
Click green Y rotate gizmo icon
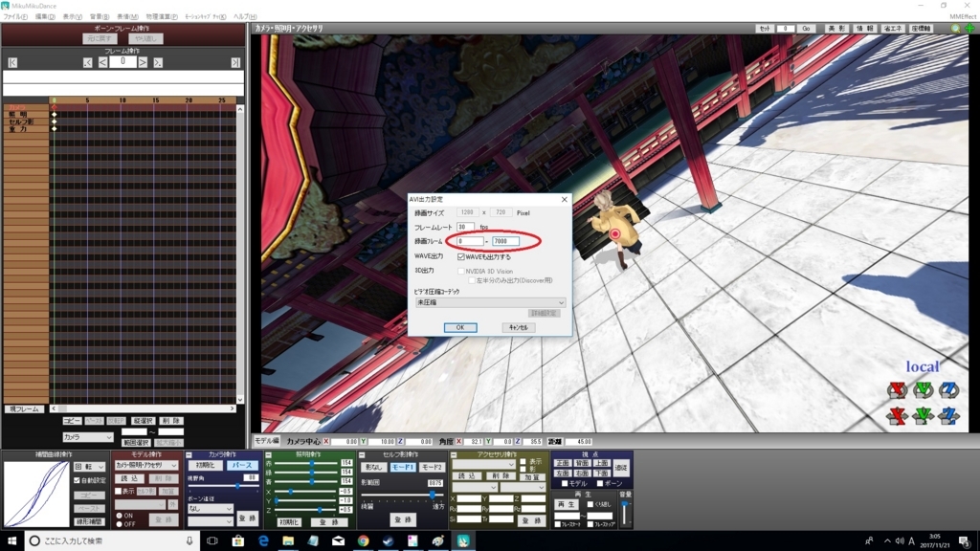(924, 390)
